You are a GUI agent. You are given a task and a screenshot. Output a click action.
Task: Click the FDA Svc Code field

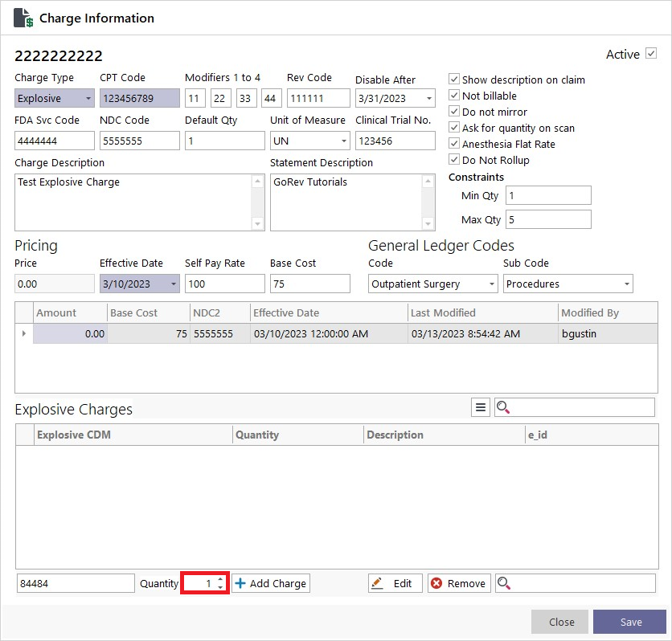pyautogui.click(x=55, y=141)
